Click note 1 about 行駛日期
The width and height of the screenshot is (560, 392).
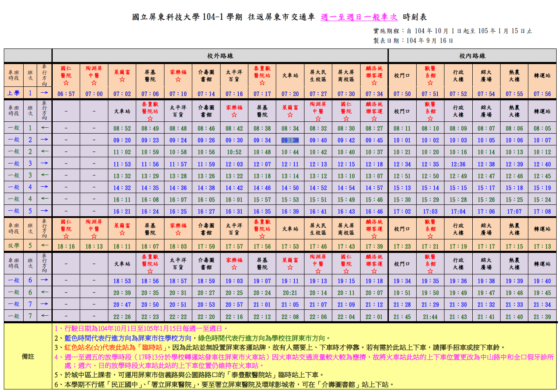(141, 328)
